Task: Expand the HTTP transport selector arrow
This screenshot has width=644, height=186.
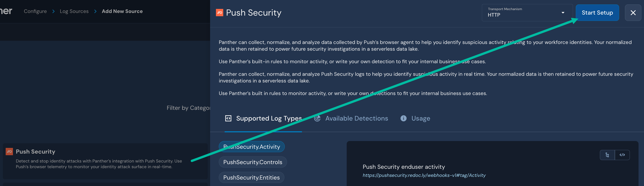Action: (x=563, y=12)
